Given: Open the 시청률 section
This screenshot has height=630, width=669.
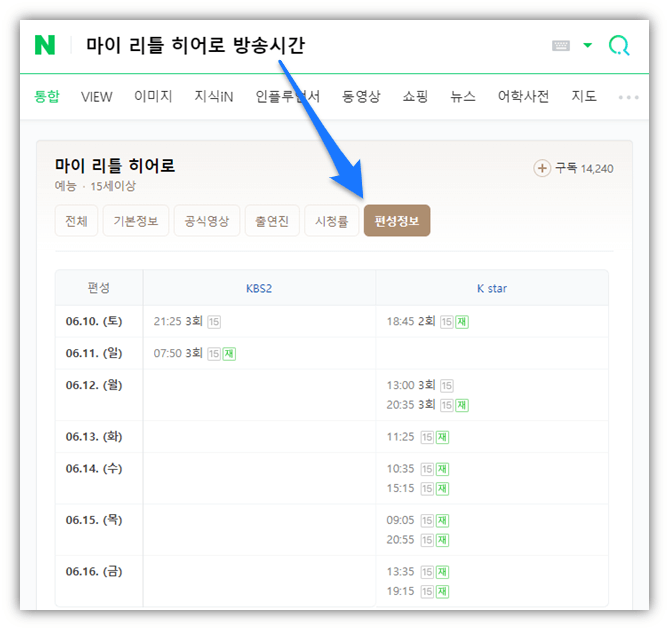Looking at the screenshot, I should 332,221.
